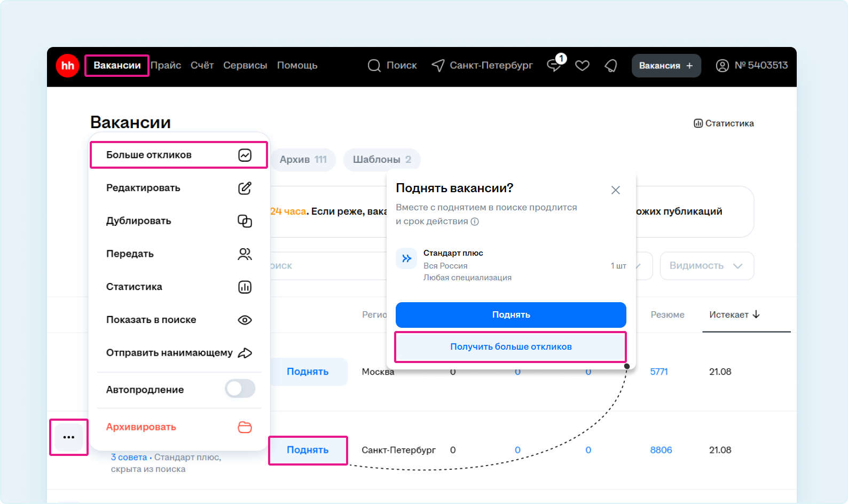Open the search magnifier icon
Image resolution: width=848 pixels, height=504 pixels.
[x=374, y=66]
